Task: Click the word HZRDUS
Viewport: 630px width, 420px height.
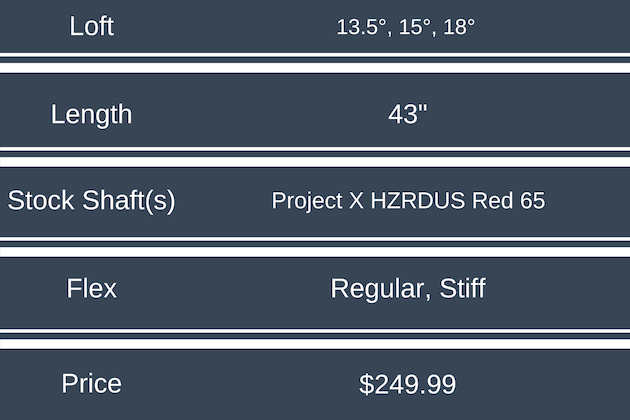Action: coord(419,200)
